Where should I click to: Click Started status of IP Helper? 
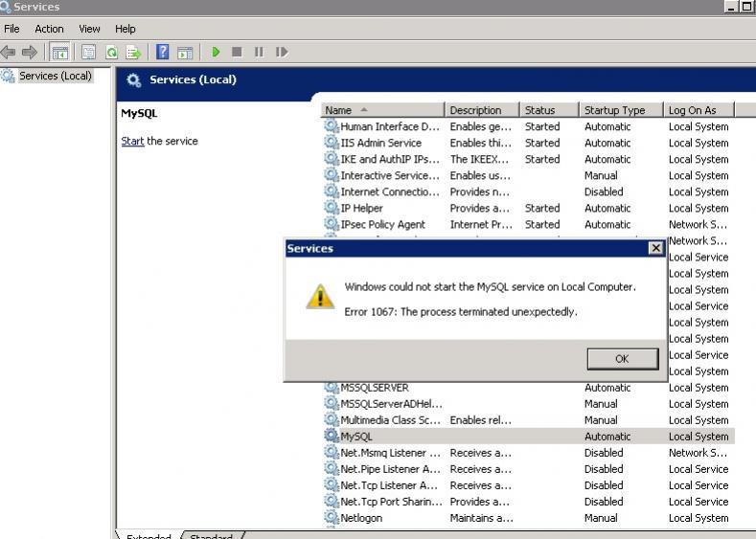pos(542,209)
